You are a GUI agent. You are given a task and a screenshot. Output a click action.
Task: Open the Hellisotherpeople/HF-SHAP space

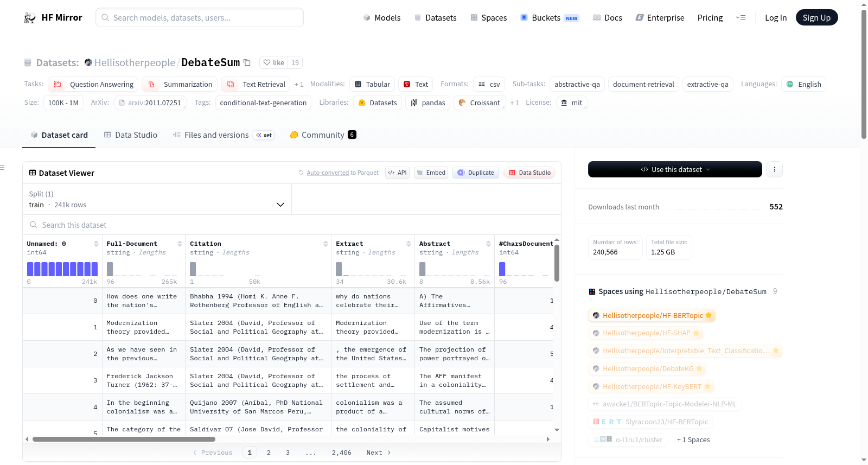(x=646, y=333)
